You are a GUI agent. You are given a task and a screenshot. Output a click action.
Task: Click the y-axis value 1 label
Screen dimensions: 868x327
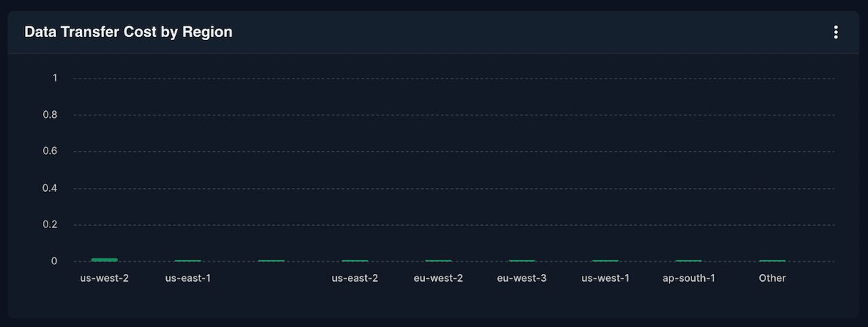coord(54,78)
